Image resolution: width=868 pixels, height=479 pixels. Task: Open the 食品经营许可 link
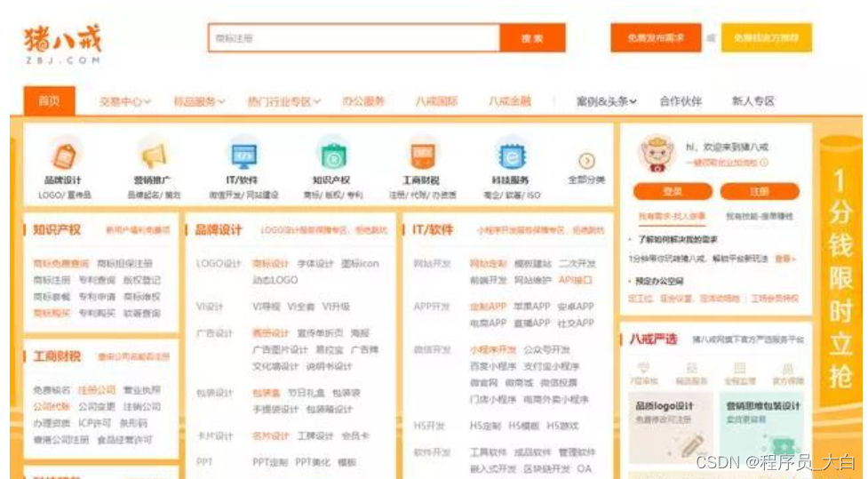tap(124, 440)
